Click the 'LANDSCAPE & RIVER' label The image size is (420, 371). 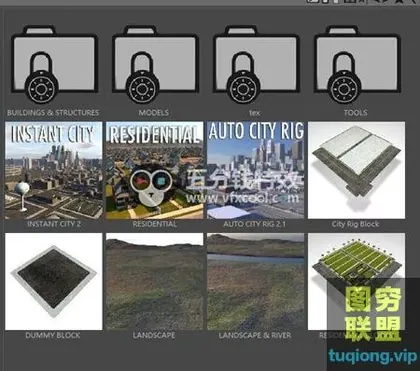(x=255, y=335)
